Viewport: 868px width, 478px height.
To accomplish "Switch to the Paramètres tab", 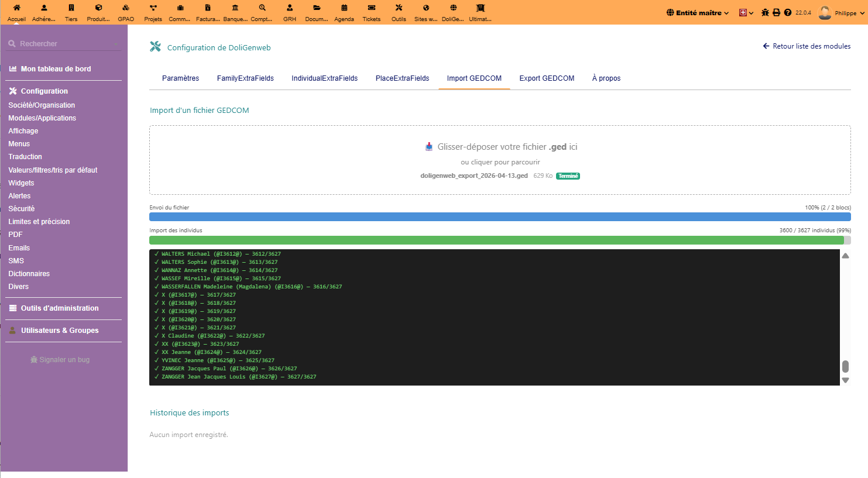I will [180, 78].
